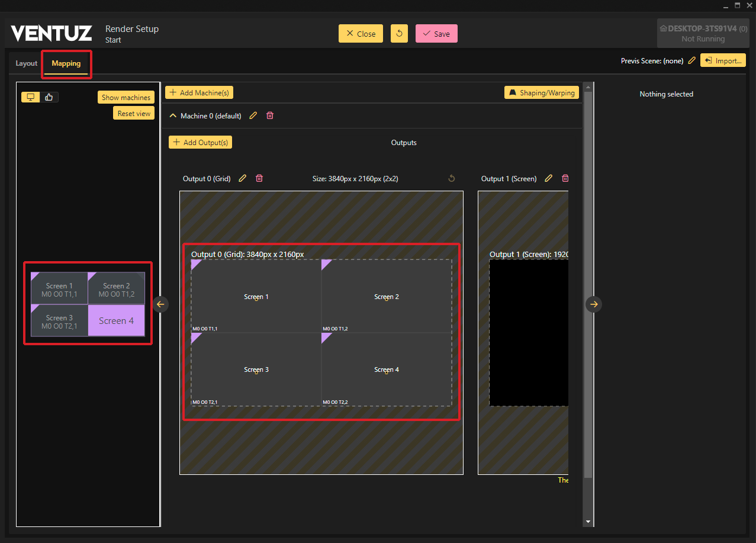Click pencil icon next to Output 1 (Screen)
This screenshot has width=756, height=543.
pyautogui.click(x=548, y=178)
